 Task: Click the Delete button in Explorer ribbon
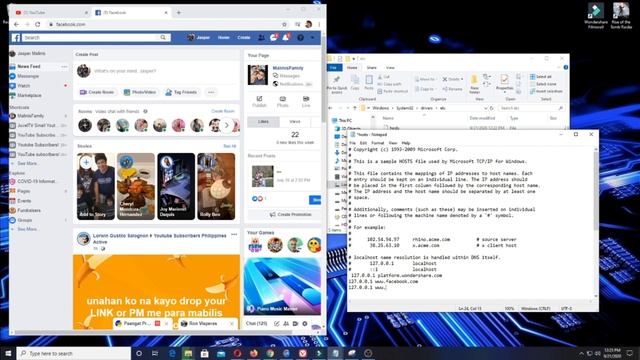coord(453,79)
